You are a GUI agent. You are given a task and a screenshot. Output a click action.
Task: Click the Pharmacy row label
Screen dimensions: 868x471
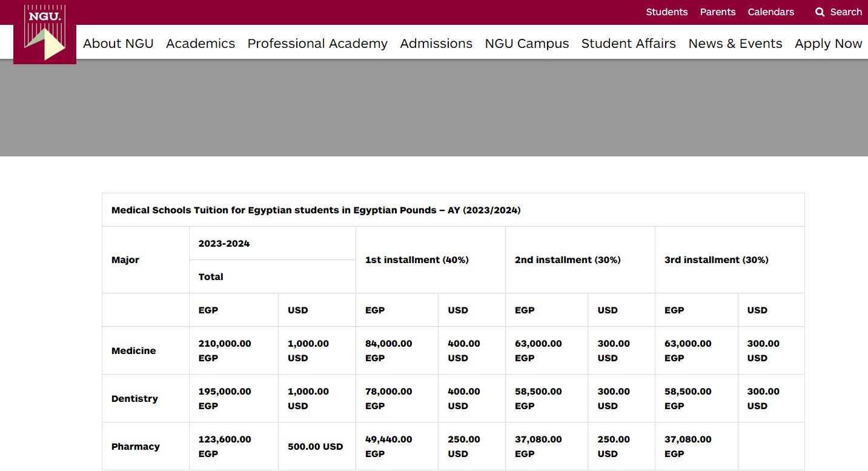(x=136, y=447)
